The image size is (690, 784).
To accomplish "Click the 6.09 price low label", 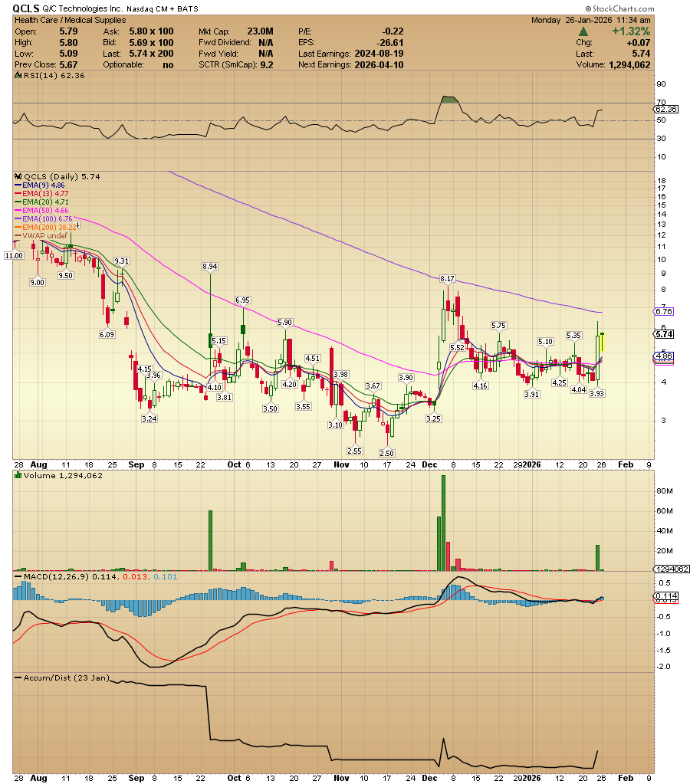I will point(107,334).
